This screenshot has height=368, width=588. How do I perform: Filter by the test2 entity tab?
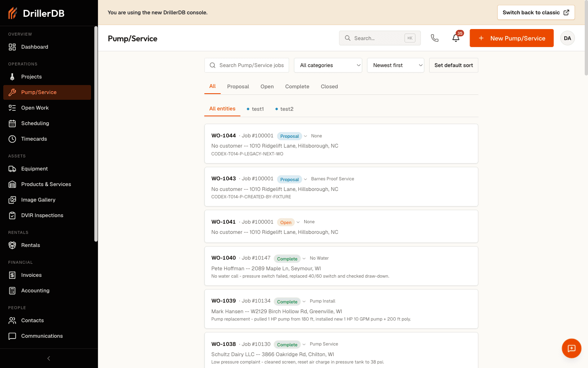tap(284, 109)
